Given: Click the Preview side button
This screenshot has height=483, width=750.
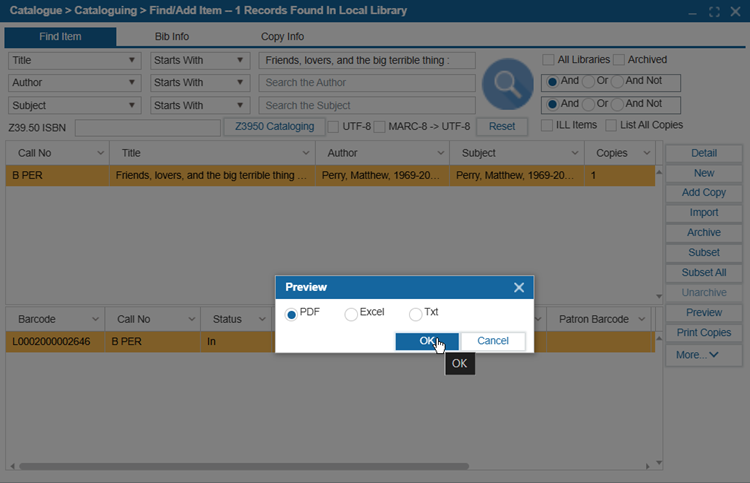Looking at the screenshot, I should click(x=704, y=313).
